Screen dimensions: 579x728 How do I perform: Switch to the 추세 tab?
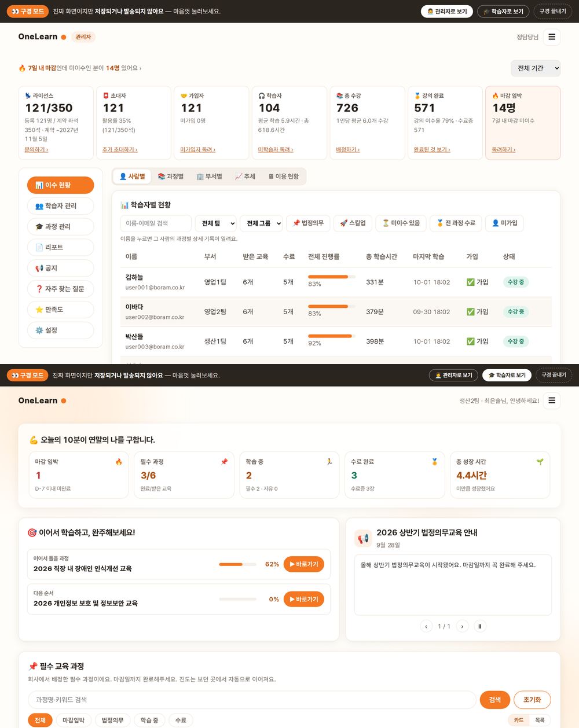coord(245,177)
